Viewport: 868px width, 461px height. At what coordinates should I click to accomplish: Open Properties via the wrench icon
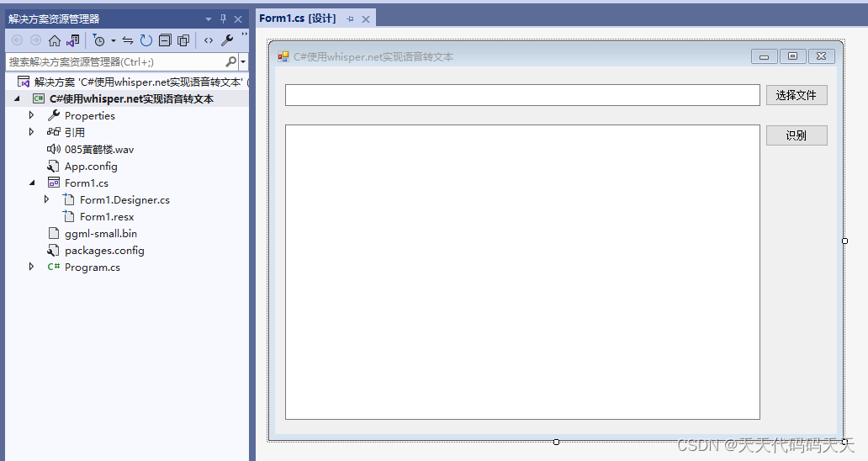point(227,40)
